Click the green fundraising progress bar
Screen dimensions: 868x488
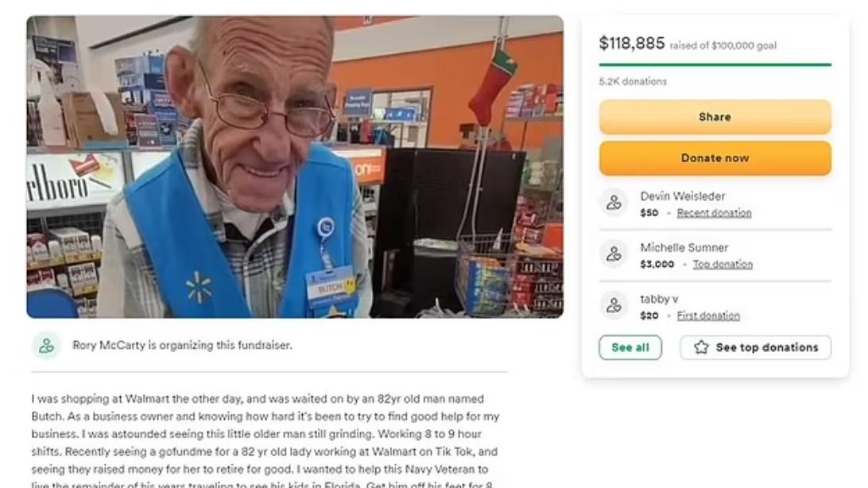coord(715,64)
